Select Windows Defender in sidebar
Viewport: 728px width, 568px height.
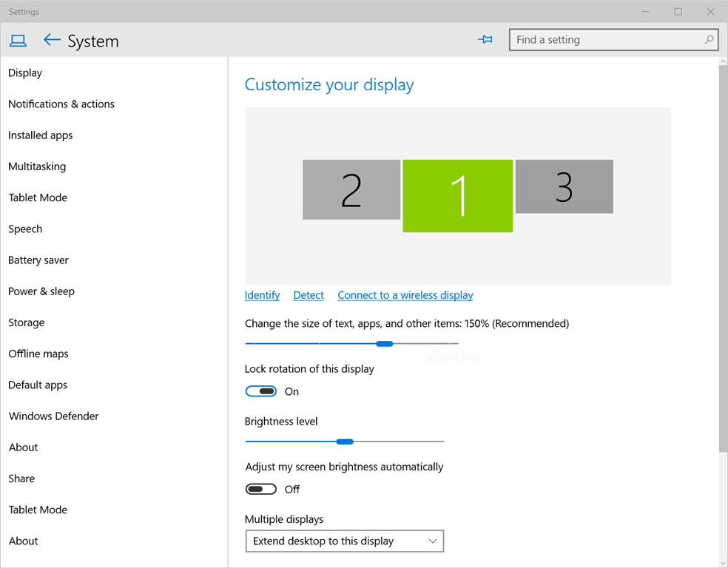[x=53, y=416]
